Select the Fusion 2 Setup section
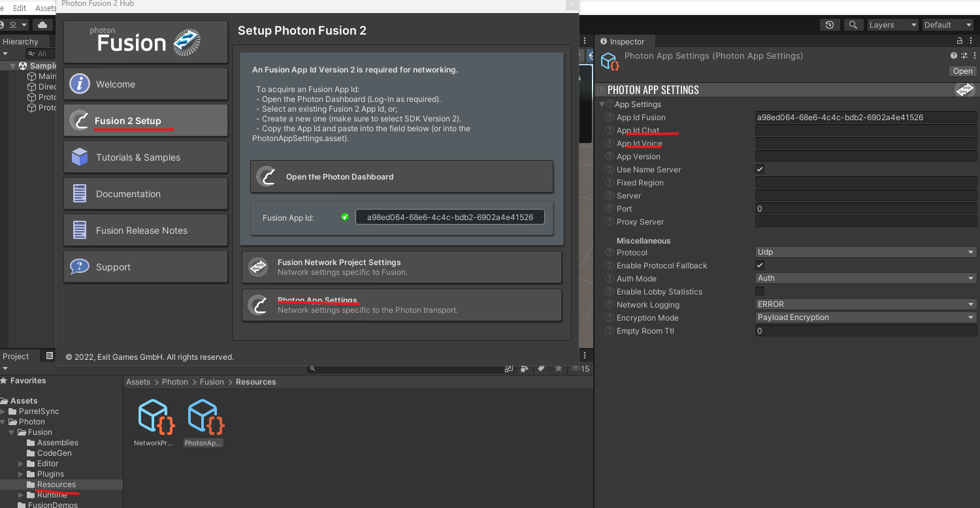 pyautogui.click(x=146, y=121)
